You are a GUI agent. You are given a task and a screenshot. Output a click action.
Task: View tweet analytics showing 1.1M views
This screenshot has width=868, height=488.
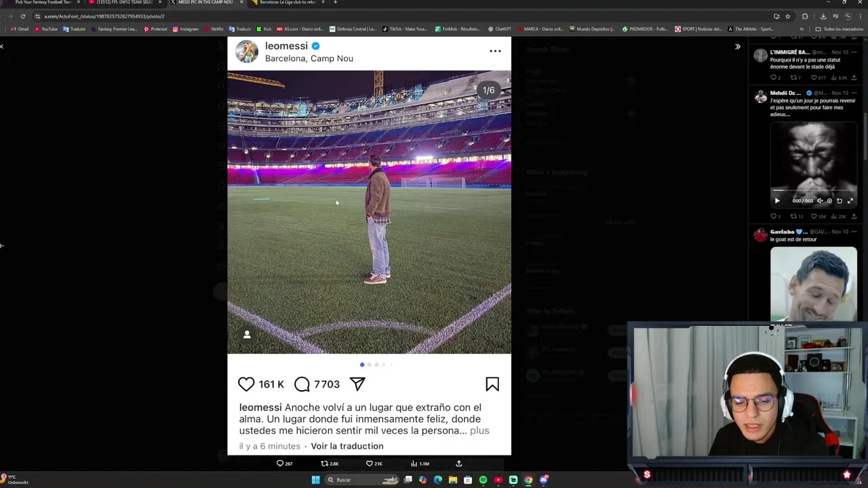(x=420, y=464)
